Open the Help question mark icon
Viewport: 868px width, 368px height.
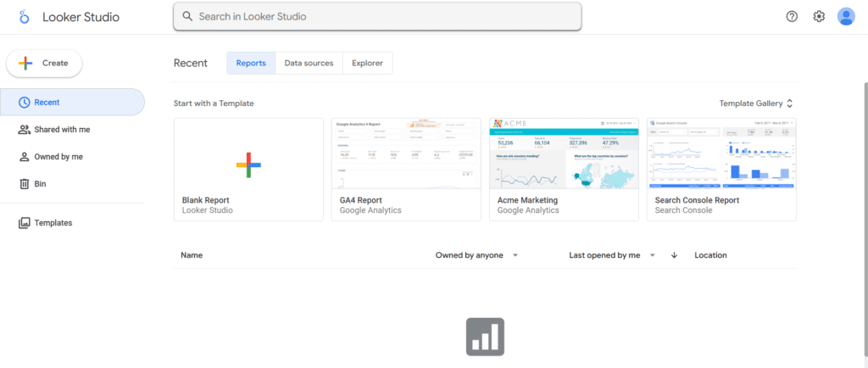tap(792, 16)
